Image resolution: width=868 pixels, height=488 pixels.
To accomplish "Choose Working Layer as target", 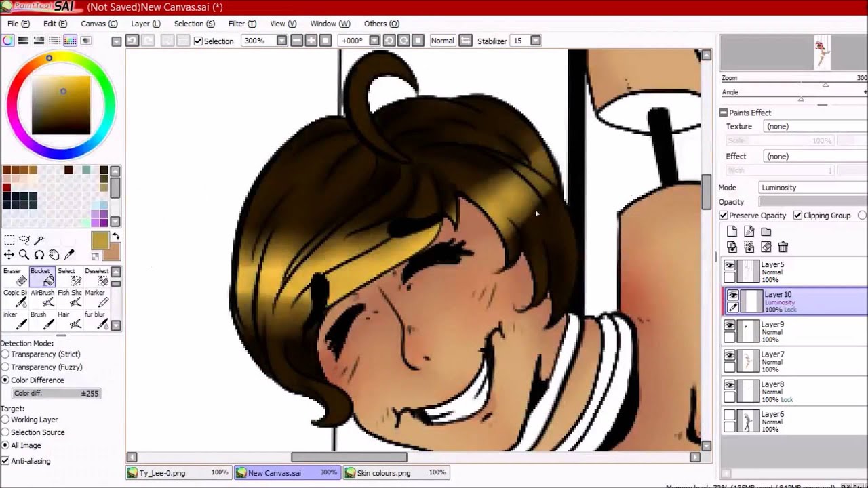I will [x=5, y=420].
